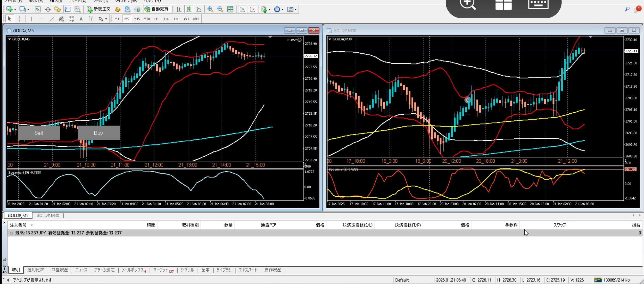
Task: Expand the templates dropdown arrow
Action: pyautogui.click(x=295, y=10)
